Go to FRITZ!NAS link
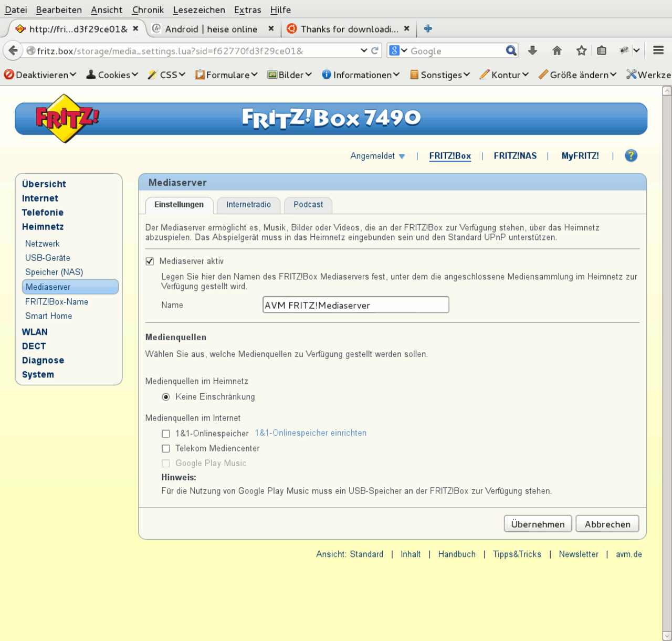The image size is (672, 641). point(515,156)
